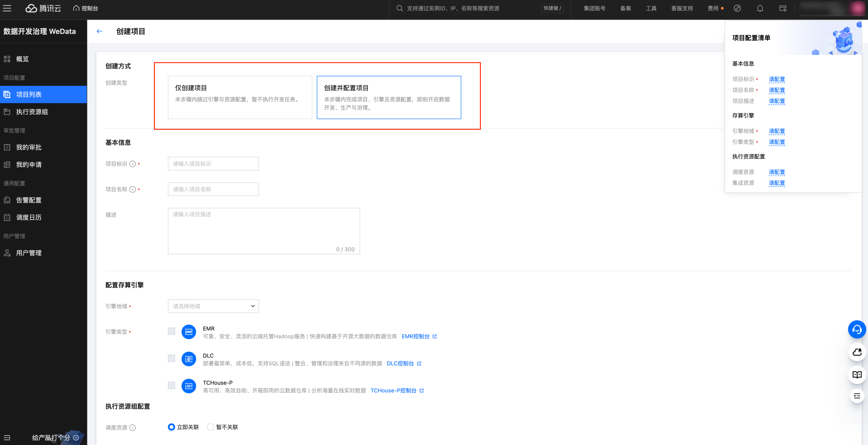Go to the 控制台 home link
This screenshot has height=445, width=868.
(85, 8)
